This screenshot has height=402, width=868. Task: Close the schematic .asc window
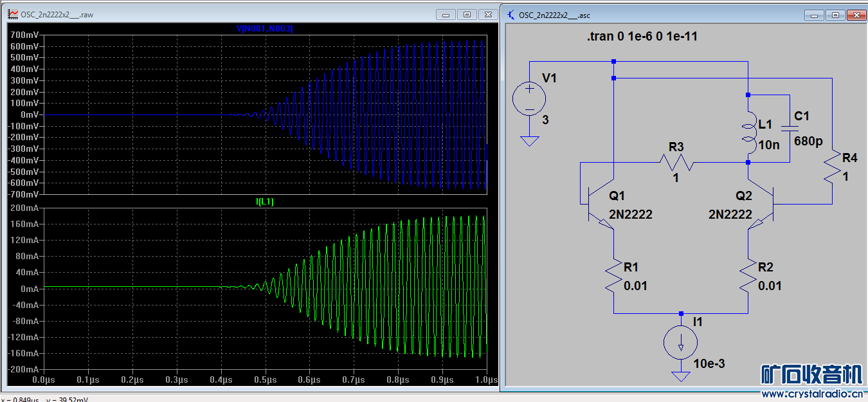[855, 14]
